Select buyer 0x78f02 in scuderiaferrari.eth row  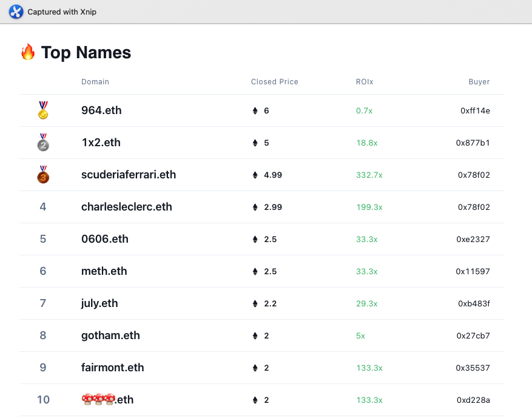point(474,175)
